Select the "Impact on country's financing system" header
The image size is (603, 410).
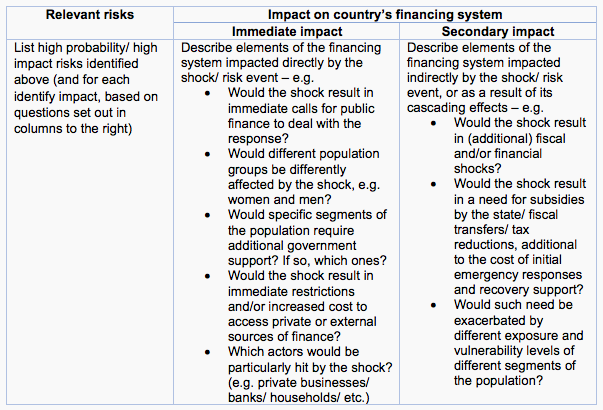pyautogui.click(x=385, y=15)
